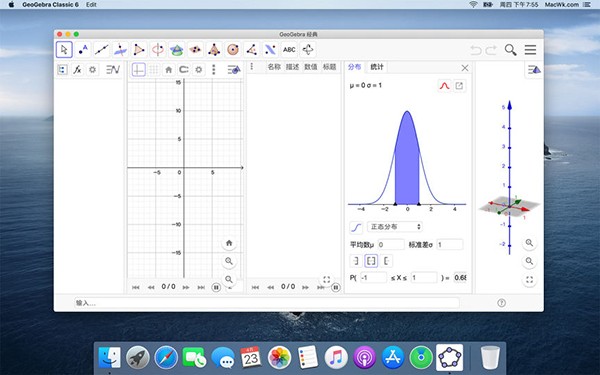Viewport: 600px width, 375px height.
Task: Toggle the red normal curve overlay
Action: 444,86
